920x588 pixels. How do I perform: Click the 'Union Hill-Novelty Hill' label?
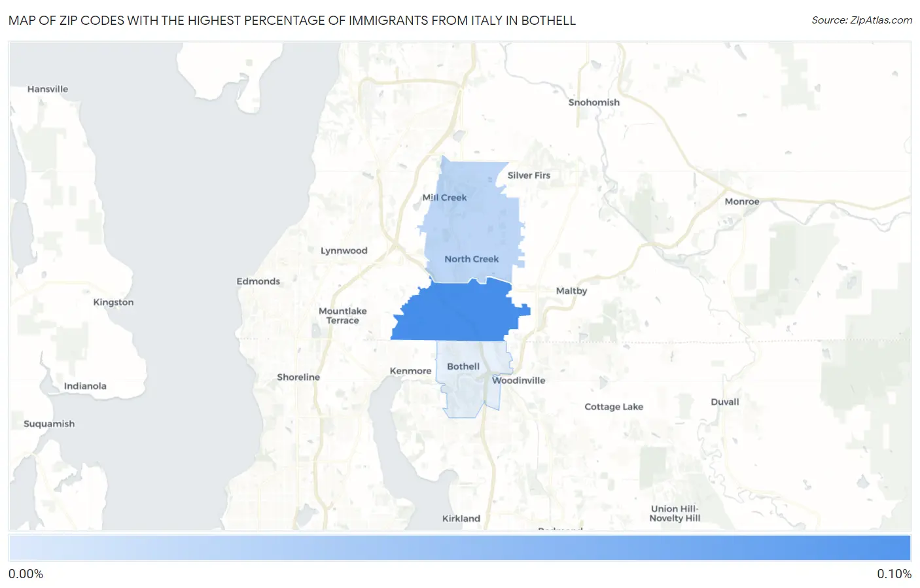(x=675, y=513)
